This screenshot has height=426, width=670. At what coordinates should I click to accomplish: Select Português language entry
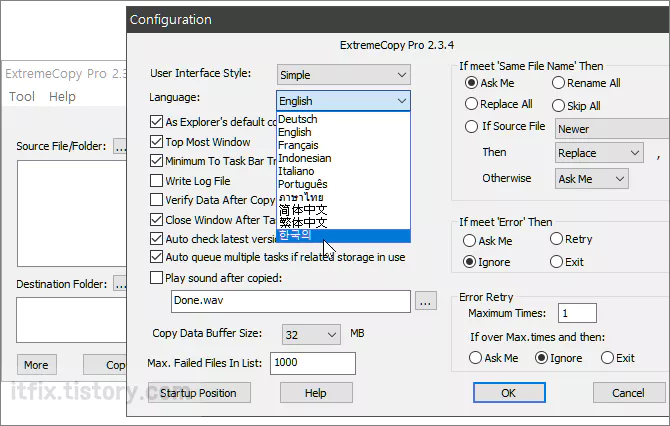point(344,184)
